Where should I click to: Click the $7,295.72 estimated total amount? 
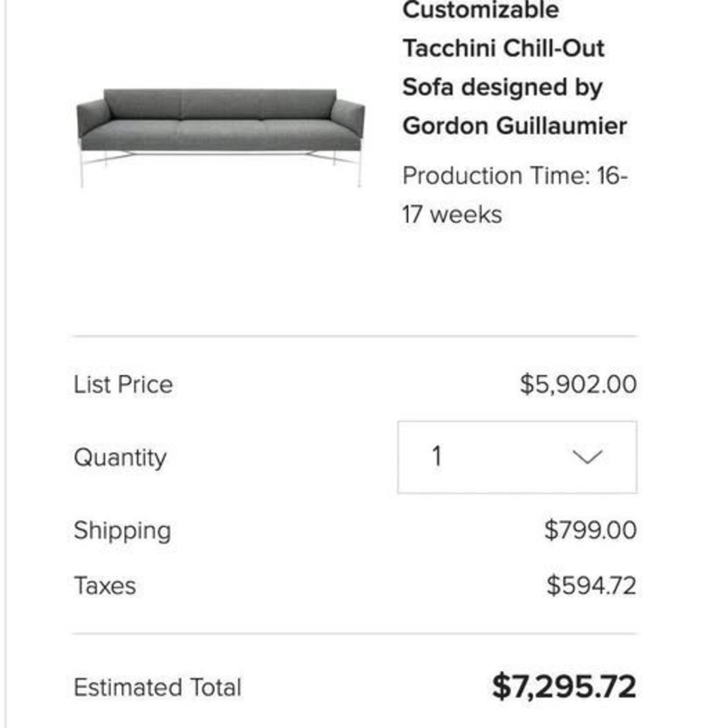pyautogui.click(x=564, y=687)
